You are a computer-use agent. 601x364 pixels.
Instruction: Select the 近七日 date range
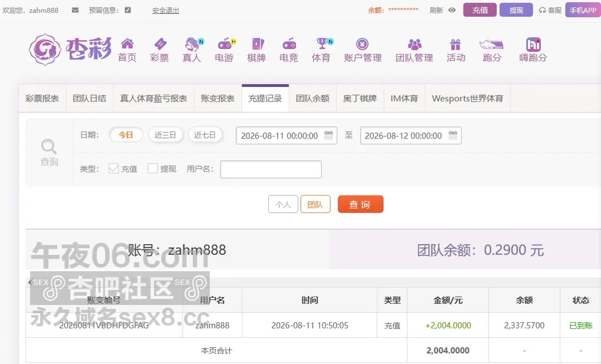tap(205, 135)
